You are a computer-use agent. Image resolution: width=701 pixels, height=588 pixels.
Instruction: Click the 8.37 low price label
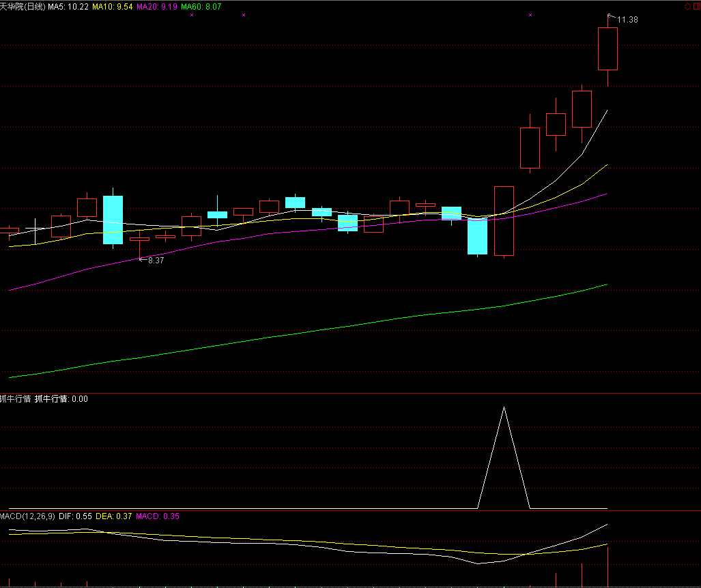156,261
